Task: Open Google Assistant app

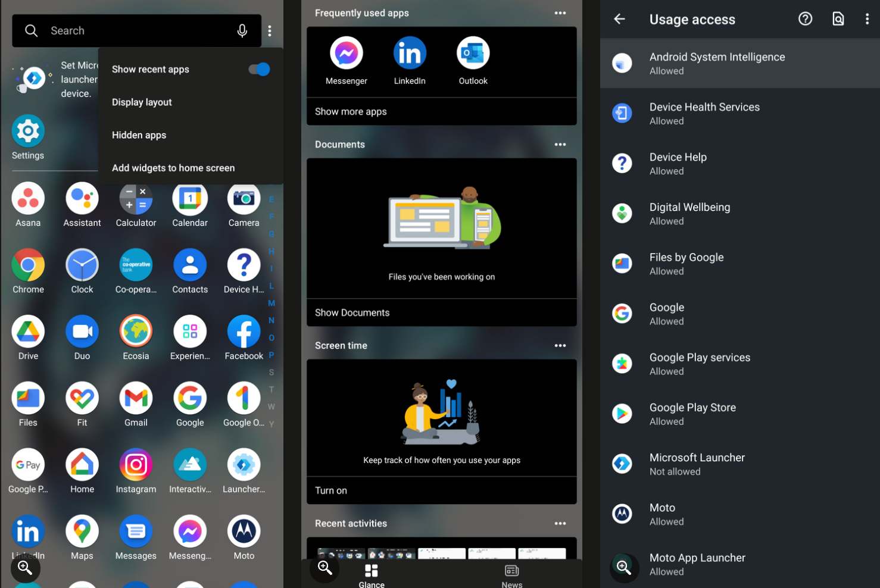Action: 82,205
